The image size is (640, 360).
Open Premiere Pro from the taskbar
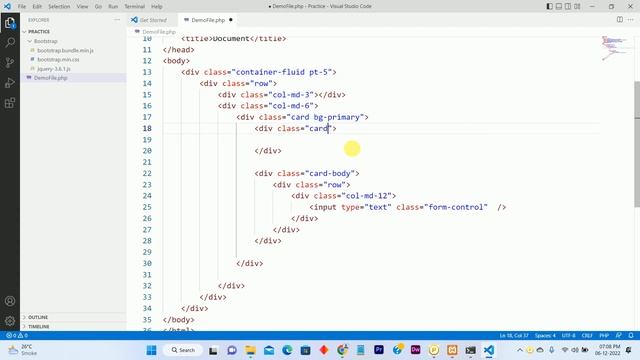[379, 350]
